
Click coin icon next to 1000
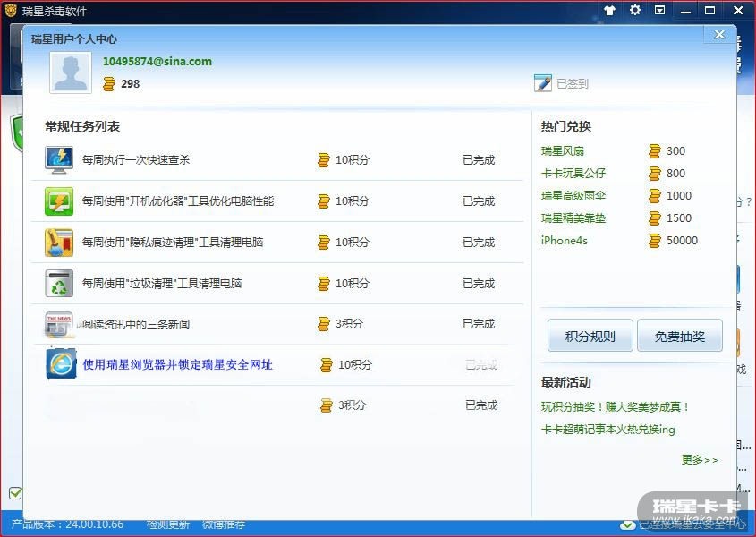(654, 196)
